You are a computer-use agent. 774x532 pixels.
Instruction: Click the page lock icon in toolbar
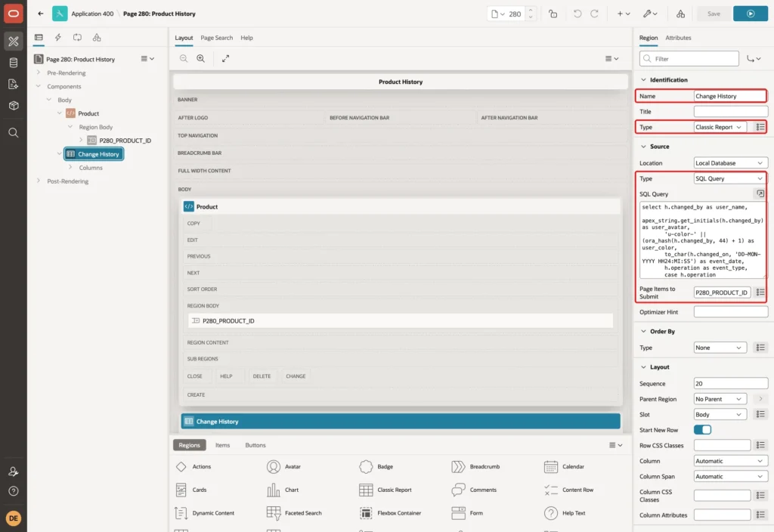(x=553, y=14)
